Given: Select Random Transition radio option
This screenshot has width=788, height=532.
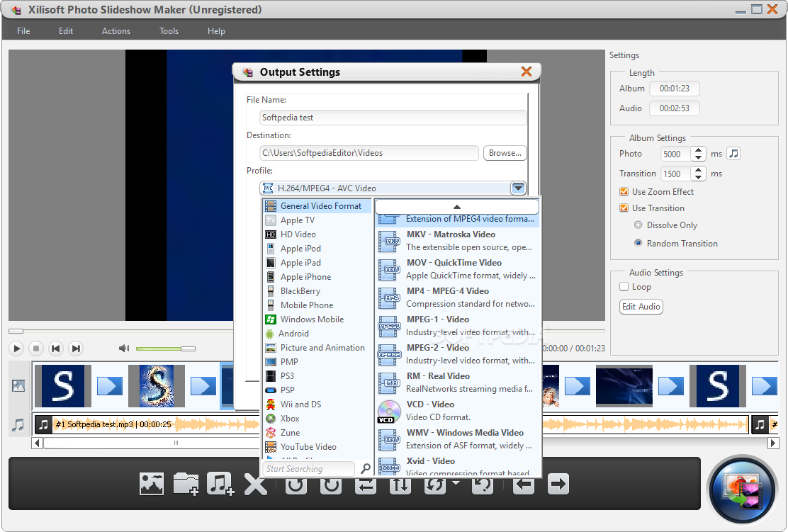Looking at the screenshot, I should pos(638,243).
